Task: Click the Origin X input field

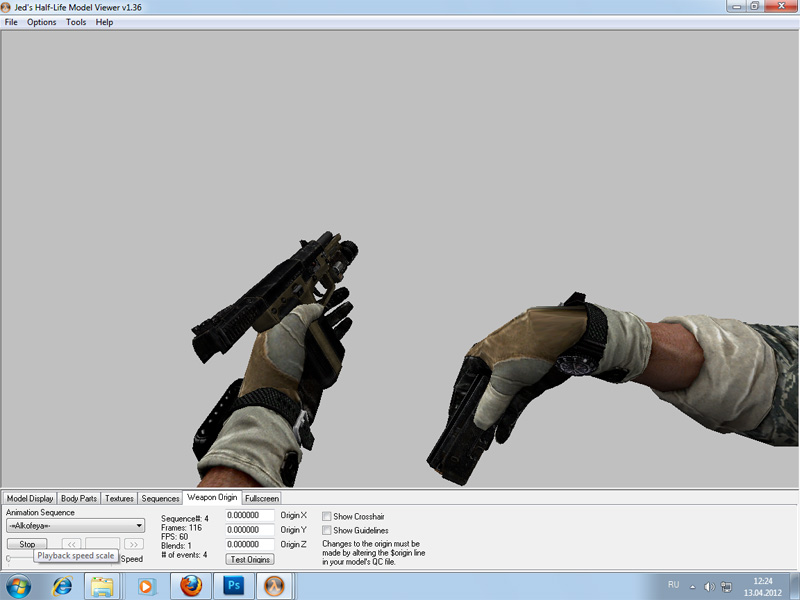Action: coord(250,515)
